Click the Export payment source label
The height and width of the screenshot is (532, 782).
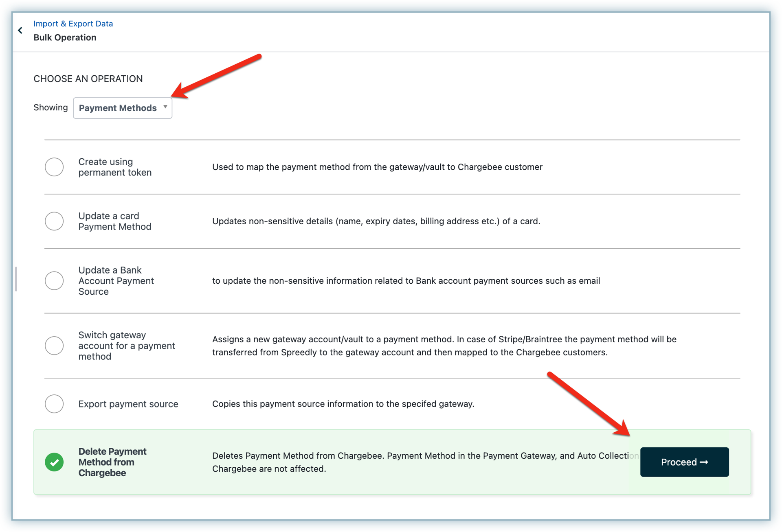pos(128,404)
